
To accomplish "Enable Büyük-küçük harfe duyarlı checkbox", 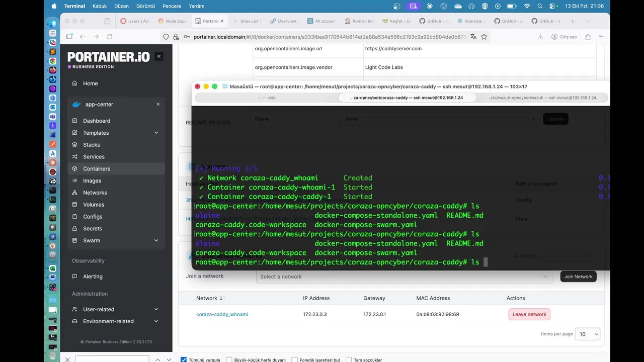I will 229,360.
